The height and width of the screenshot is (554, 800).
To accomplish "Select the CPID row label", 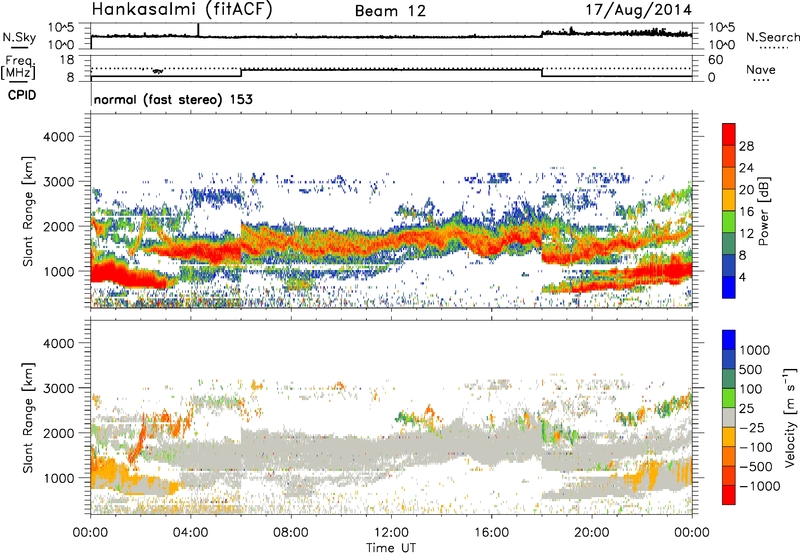I will click(x=22, y=95).
